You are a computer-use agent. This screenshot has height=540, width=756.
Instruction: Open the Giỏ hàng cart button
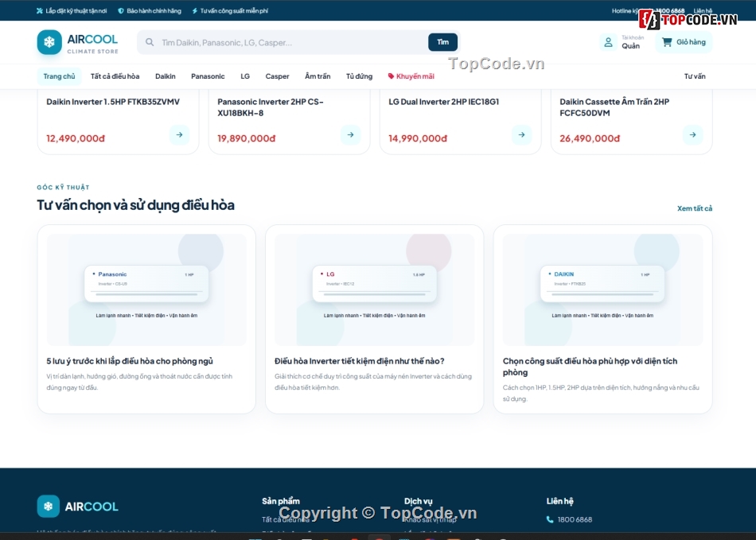pyautogui.click(x=684, y=42)
